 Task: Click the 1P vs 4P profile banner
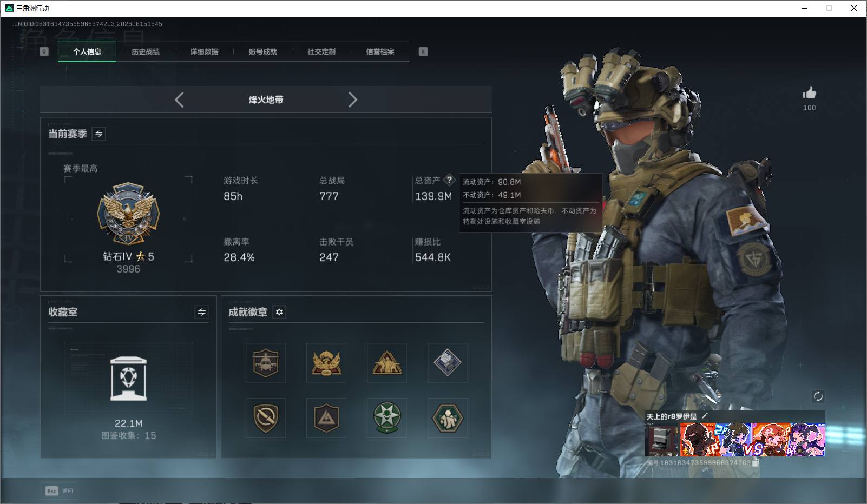pyautogui.click(x=752, y=440)
